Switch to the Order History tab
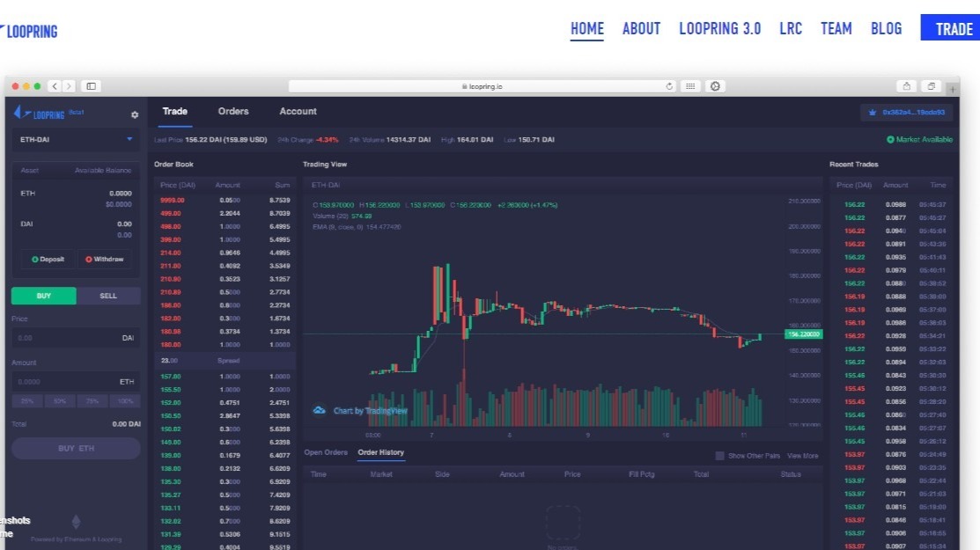This screenshot has height=550, width=980. (380, 452)
